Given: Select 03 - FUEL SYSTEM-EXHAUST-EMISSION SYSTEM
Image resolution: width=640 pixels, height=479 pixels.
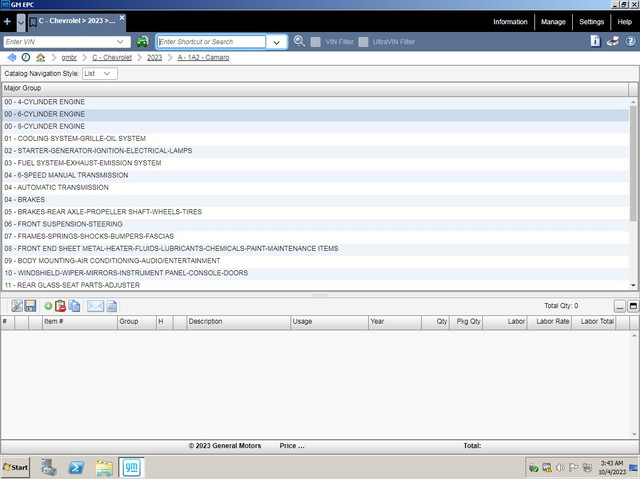Looking at the screenshot, I should pos(315,163).
